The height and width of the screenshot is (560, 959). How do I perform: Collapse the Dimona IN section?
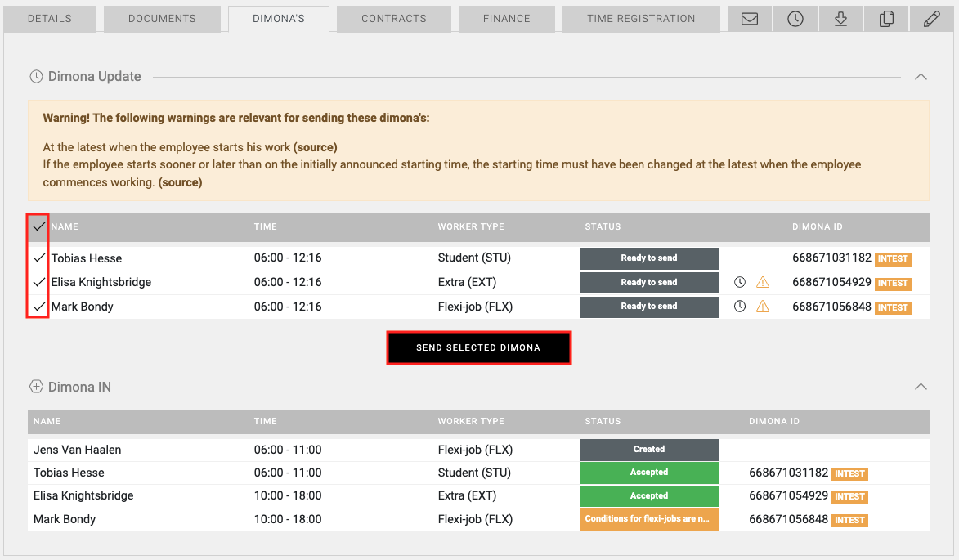click(921, 387)
